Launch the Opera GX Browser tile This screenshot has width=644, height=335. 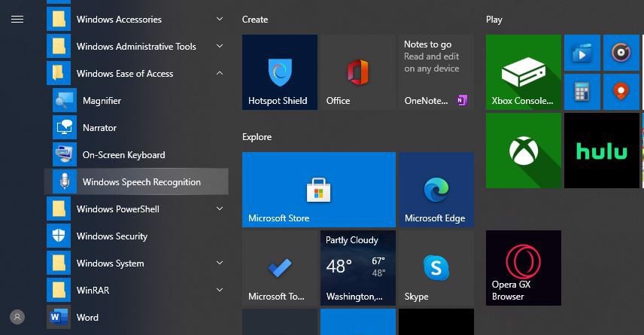click(524, 268)
